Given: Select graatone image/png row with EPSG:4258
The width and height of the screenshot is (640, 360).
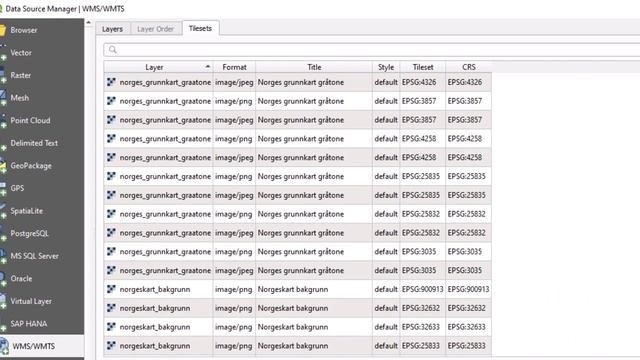Looking at the screenshot, I should click(x=298, y=138).
